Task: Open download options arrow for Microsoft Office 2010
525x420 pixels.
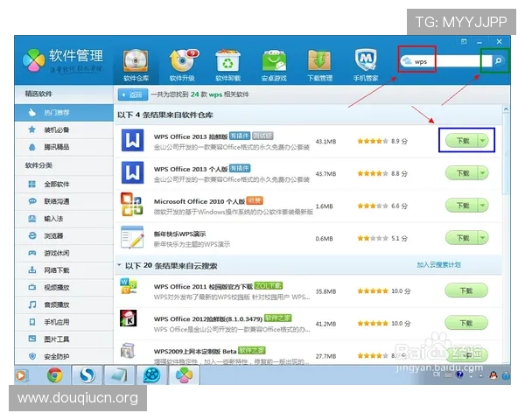Action: tap(483, 206)
